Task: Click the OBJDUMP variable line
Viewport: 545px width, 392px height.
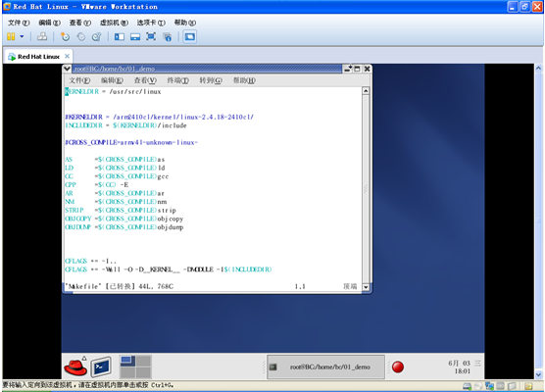Action: point(124,227)
